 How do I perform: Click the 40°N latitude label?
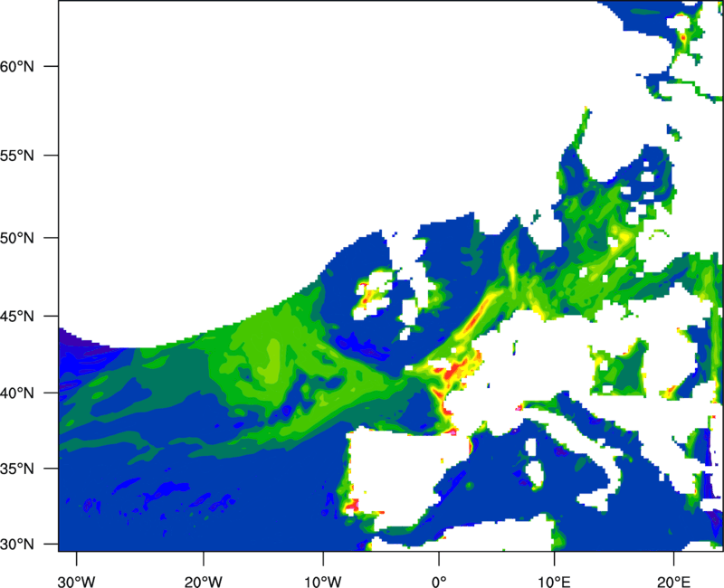[17, 393]
